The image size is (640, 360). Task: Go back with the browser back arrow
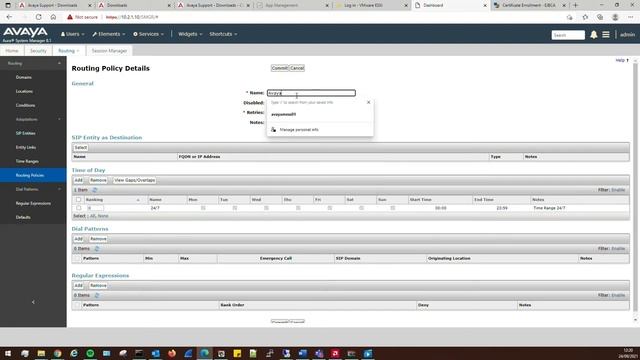(9, 17)
